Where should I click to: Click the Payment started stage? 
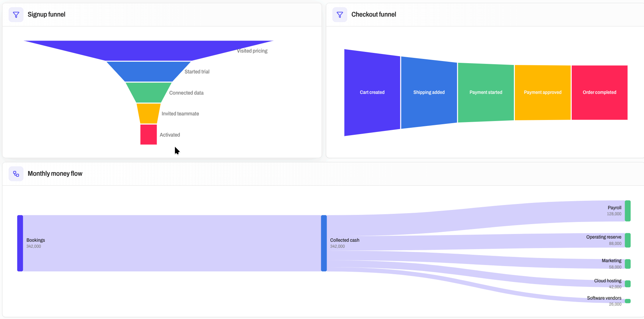(486, 92)
